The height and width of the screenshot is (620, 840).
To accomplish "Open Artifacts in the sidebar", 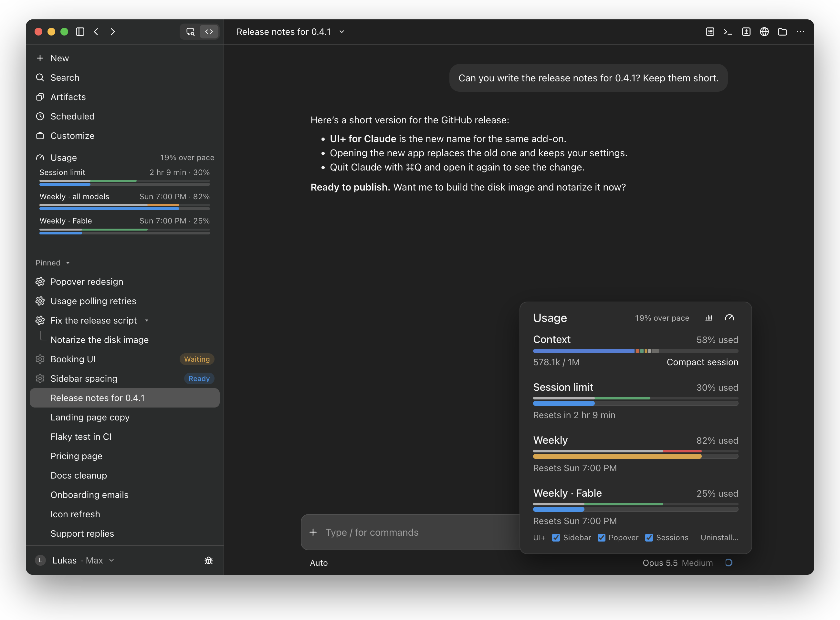I will 125,97.
